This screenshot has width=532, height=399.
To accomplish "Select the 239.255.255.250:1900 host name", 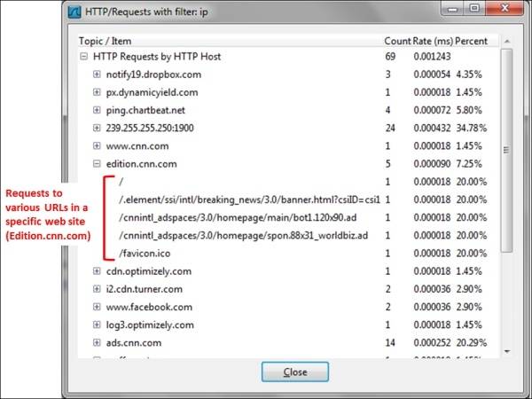I will coord(150,128).
